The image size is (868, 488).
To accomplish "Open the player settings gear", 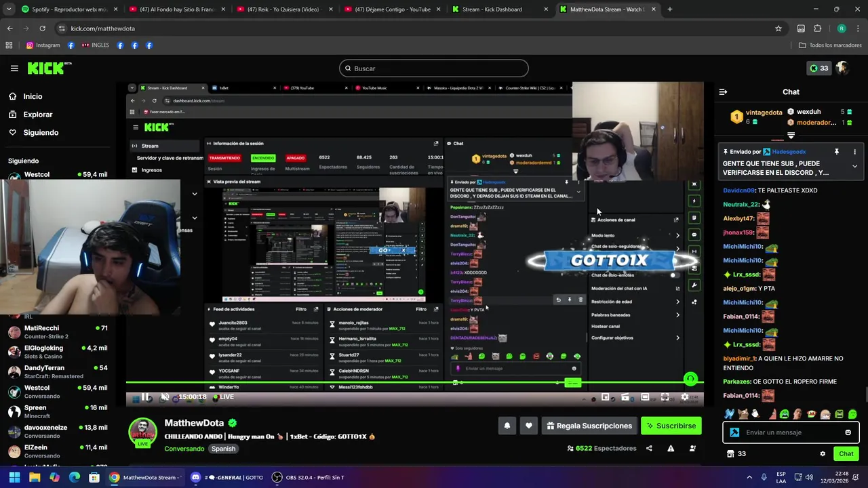I will click(x=684, y=397).
